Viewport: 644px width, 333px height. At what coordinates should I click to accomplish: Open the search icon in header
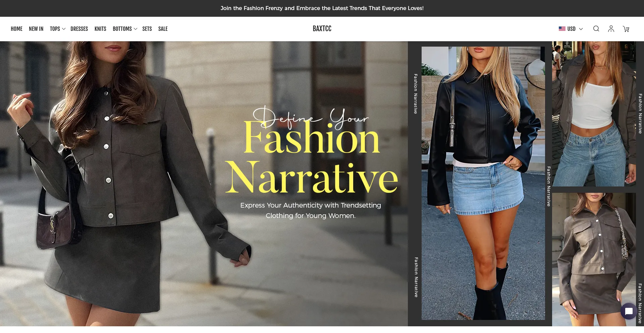[x=596, y=29]
